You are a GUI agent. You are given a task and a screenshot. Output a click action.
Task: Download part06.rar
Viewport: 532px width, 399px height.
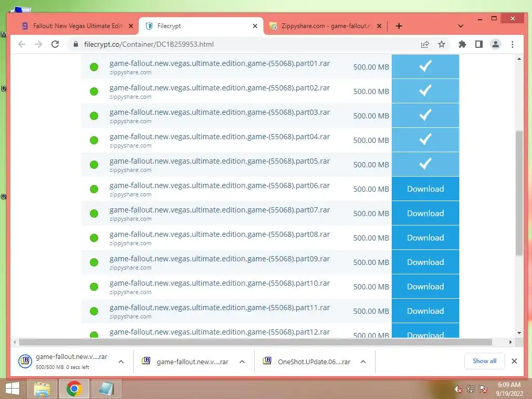(425, 189)
